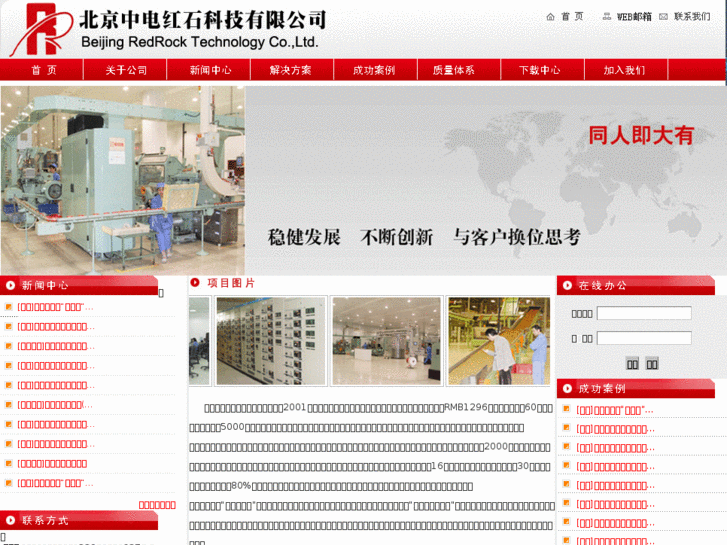Click the red more link below the news list

[x=157, y=505]
